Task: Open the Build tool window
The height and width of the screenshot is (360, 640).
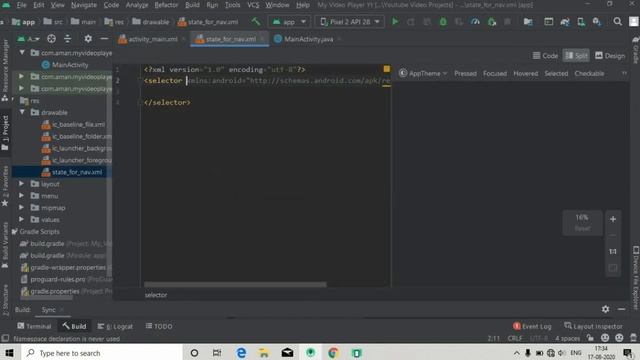Action: [74, 326]
